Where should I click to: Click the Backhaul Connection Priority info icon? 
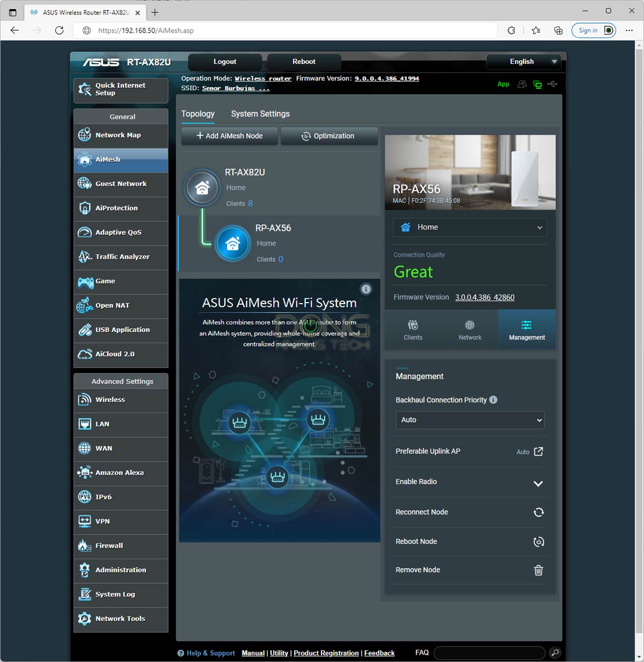click(x=493, y=400)
